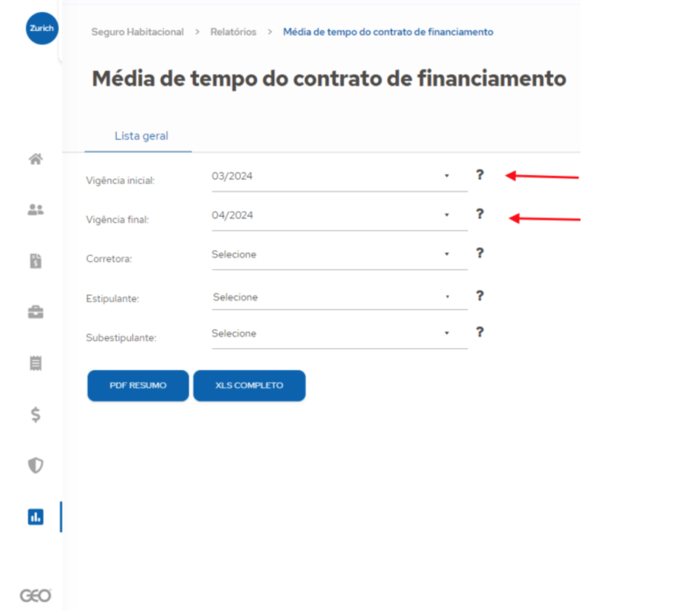696x616 pixels.
Task: Export the XLS COMPLETO report
Action: (249, 385)
